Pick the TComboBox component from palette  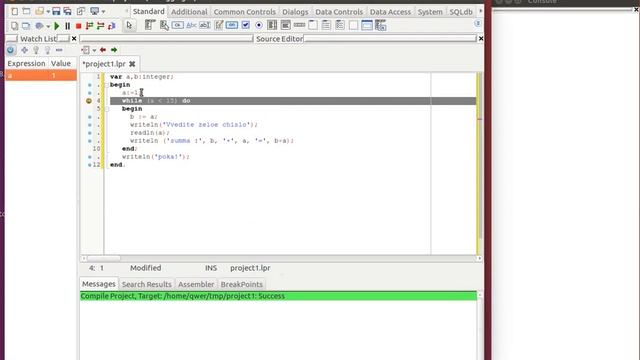[x=286, y=25]
